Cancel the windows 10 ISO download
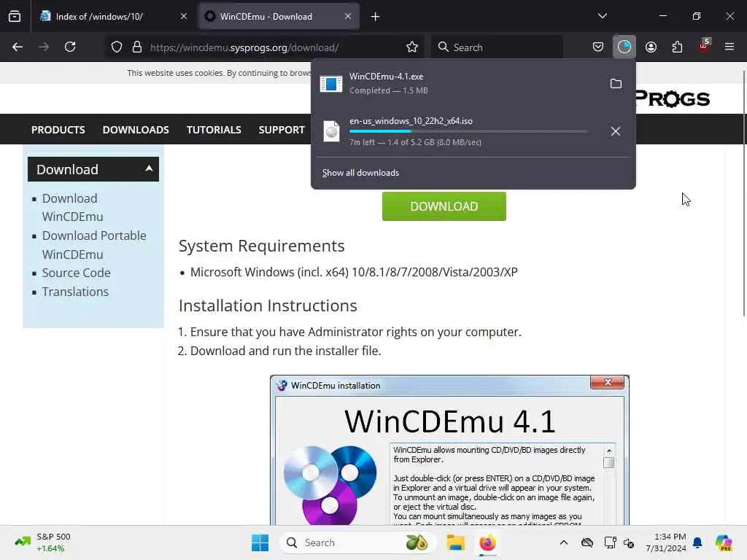 616,131
